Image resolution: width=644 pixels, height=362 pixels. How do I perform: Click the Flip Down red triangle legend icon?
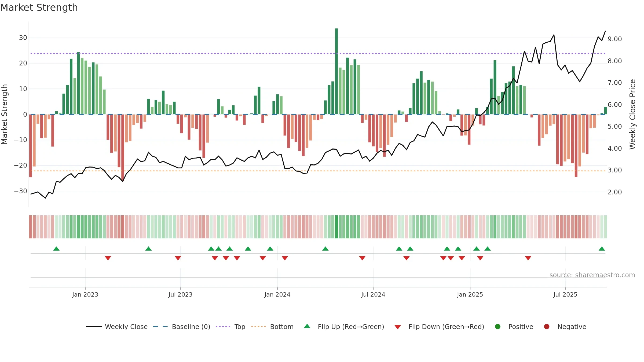[x=398, y=327]
